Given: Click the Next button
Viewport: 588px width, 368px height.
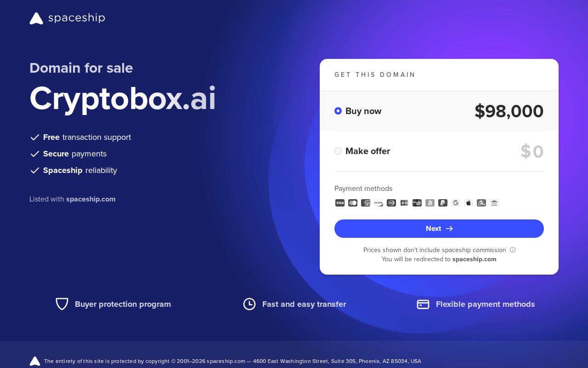Looking at the screenshot, I should click(439, 229).
